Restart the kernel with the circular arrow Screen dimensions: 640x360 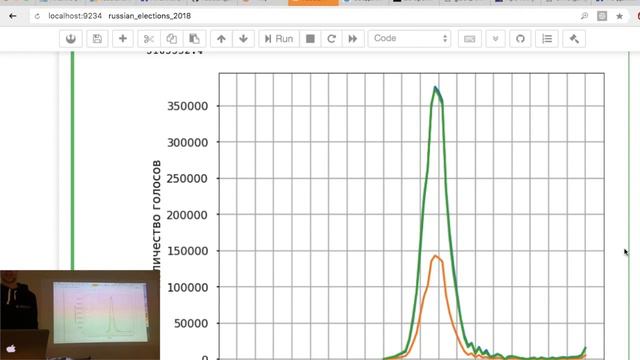click(x=331, y=39)
